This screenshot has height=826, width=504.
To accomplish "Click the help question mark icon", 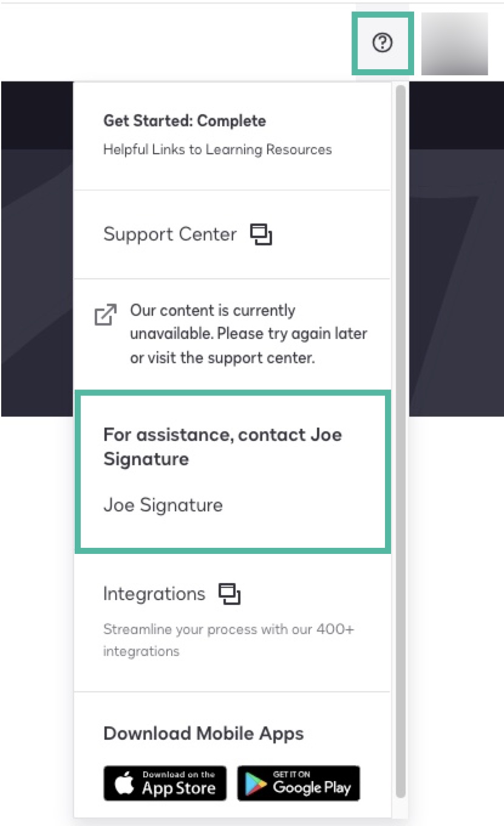I will tap(381, 43).
